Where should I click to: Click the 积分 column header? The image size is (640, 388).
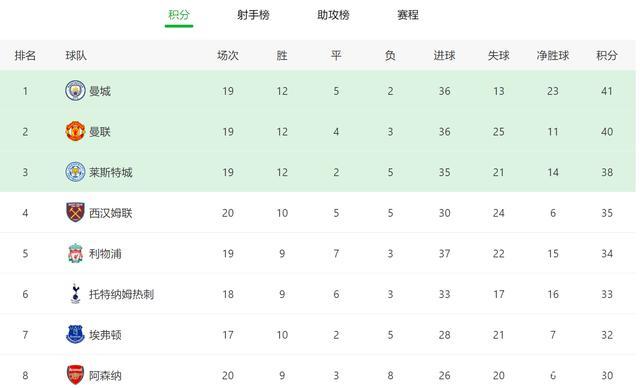[x=607, y=55]
